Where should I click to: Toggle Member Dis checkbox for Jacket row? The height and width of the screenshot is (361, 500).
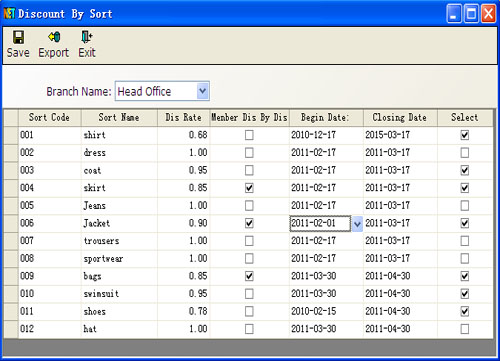coord(249,223)
